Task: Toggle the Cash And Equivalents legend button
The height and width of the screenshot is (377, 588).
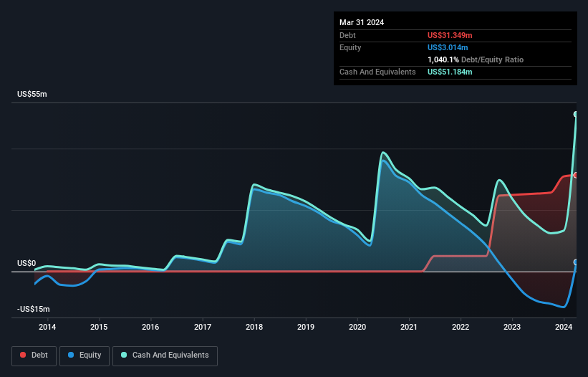Action: click(165, 355)
